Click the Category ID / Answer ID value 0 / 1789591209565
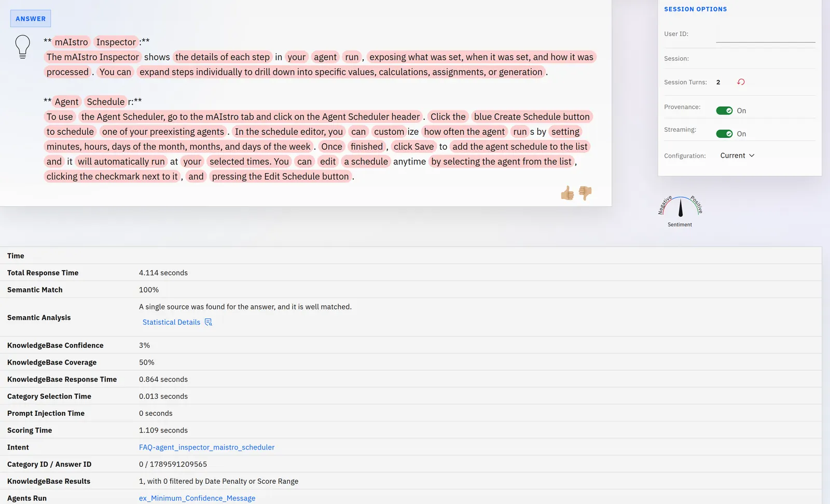The width and height of the screenshot is (830, 504). coord(173,464)
